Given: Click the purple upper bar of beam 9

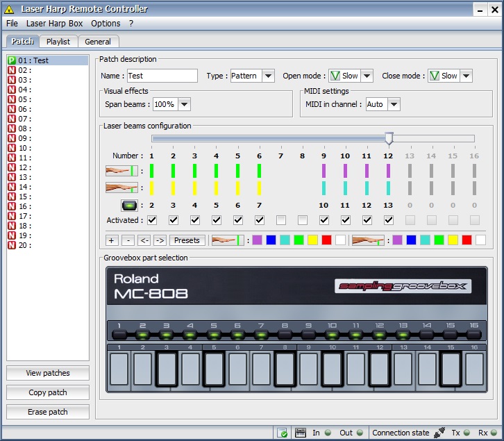Looking at the screenshot, I should coord(324,171).
